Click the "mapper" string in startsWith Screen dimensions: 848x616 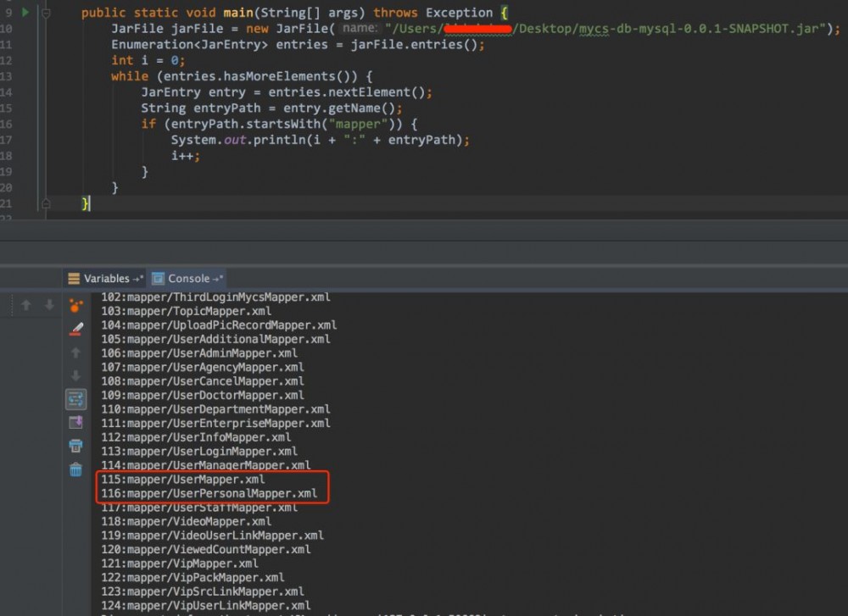358,125
